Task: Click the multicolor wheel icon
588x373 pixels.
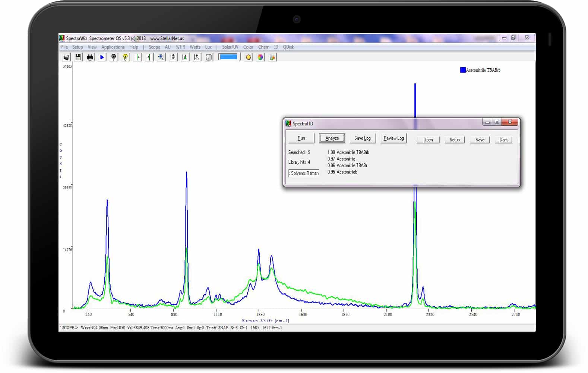Action: [x=260, y=57]
